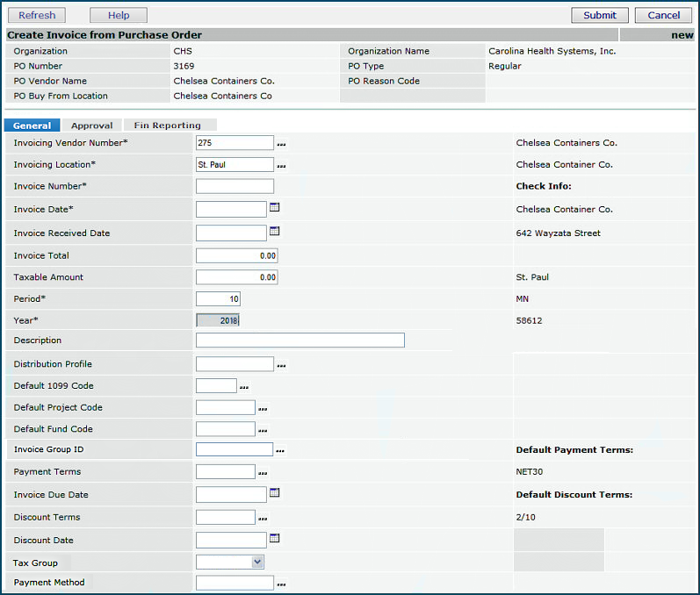Open the Default Project Code lookup ellipsis
This screenshot has height=595, width=700.
[x=263, y=408]
